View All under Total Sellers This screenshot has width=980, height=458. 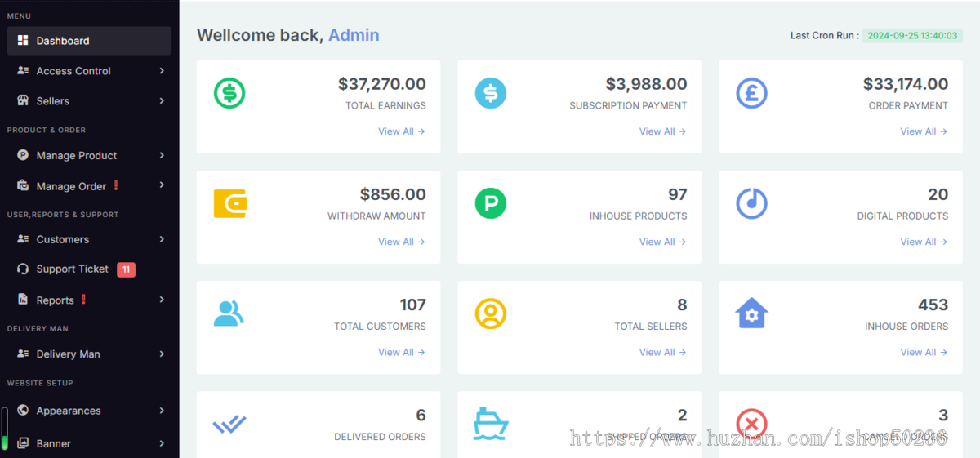coord(663,352)
